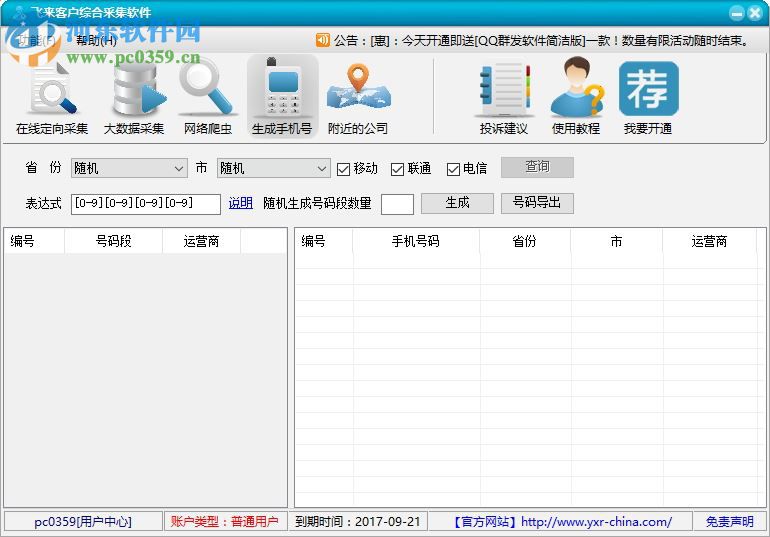Open the 使用教程 usage tutorial
The image size is (770, 537).
click(576, 97)
